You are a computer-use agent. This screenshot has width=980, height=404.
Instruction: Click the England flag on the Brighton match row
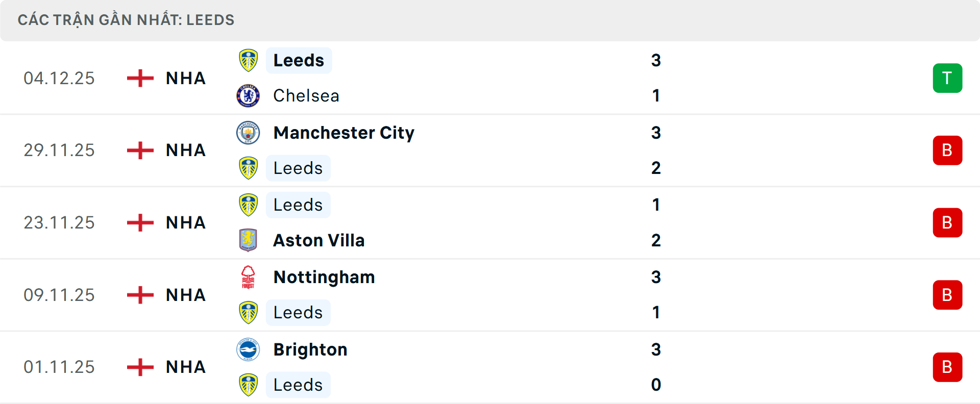(x=139, y=367)
